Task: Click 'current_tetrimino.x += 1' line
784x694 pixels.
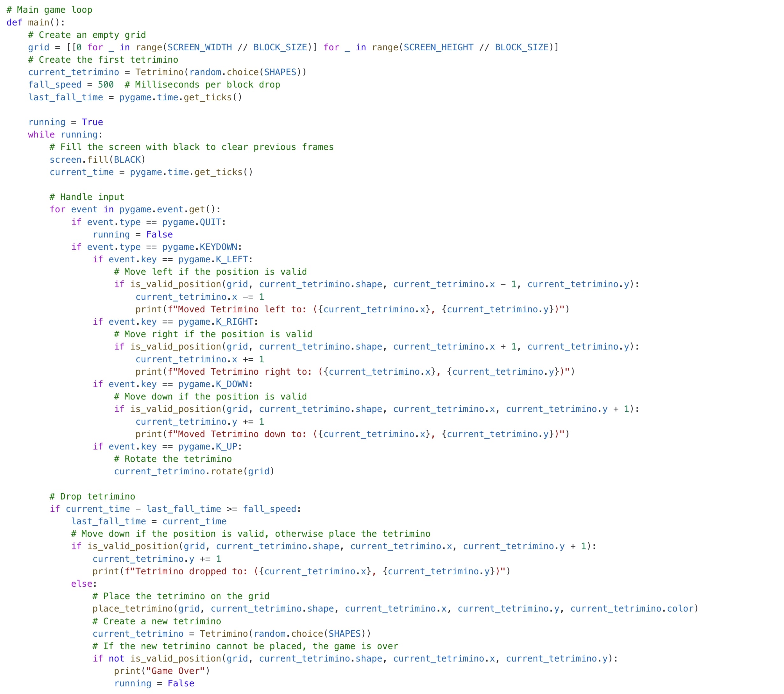Action: (200, 359)
